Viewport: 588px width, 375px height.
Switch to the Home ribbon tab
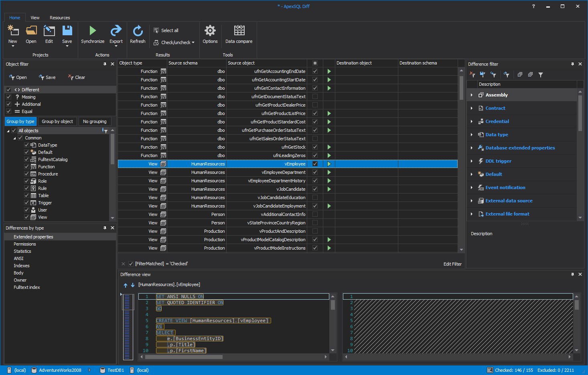point(14,18)
